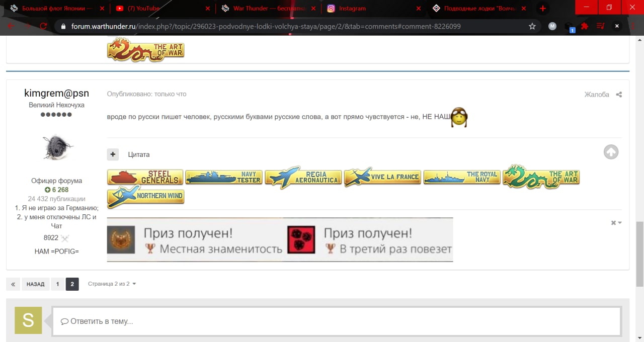Go to page 1 of topic
The width and height of the screenshot is (644, 342).
point(57,284)
